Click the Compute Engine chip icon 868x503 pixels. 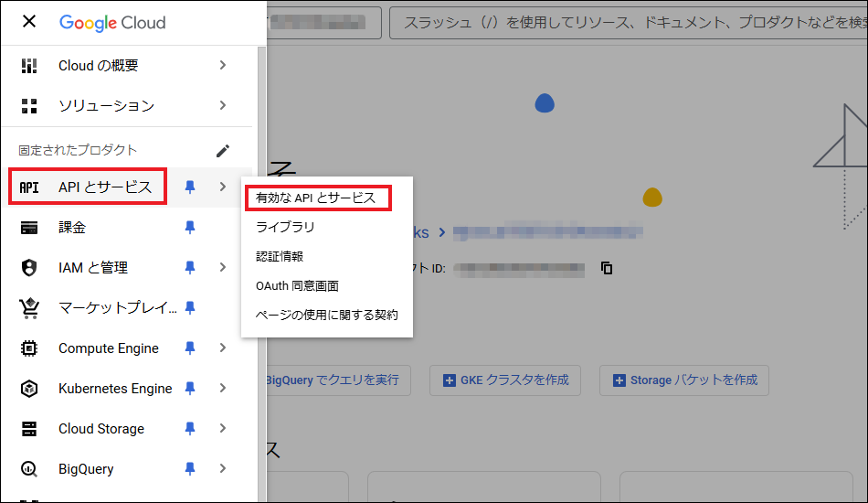29,348
